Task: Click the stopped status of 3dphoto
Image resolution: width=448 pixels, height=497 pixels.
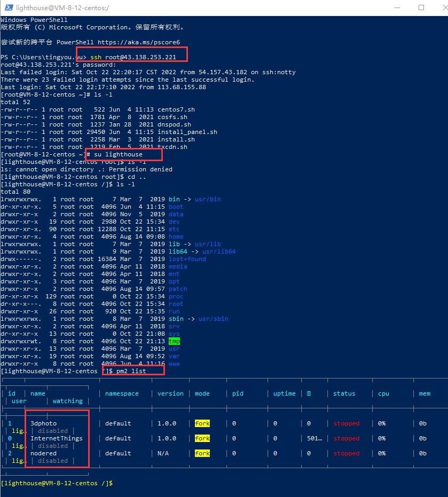Action: [346, 423]
